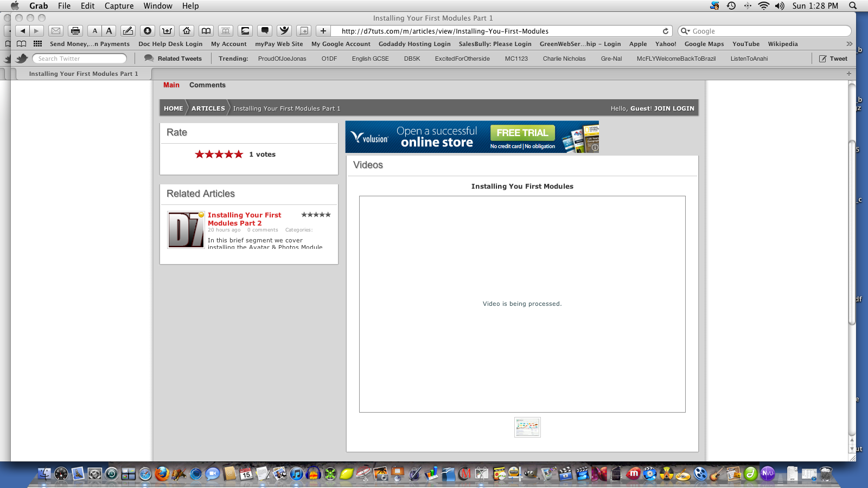Viewport: 868px width, 488px height.
Task: Click the Mail envelope toolbar icon
Action: (56, 31)
